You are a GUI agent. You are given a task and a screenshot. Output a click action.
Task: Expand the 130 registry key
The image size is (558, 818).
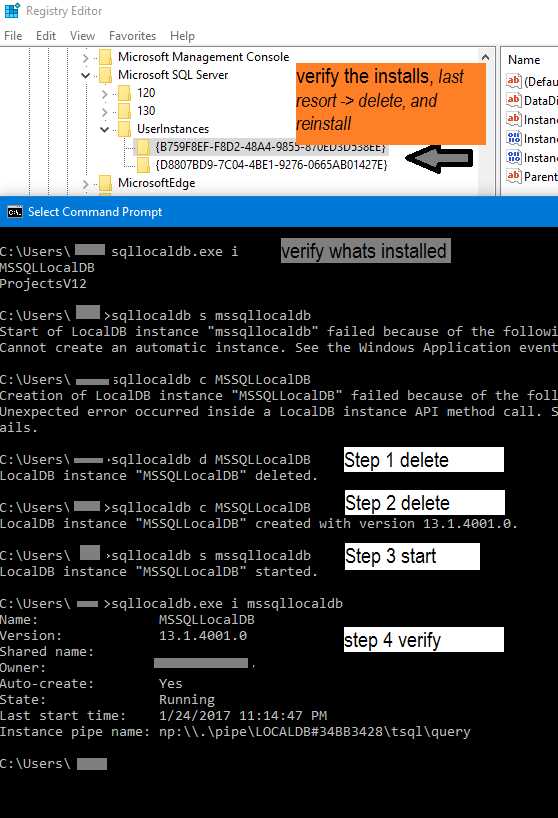(x=104, y=111)
